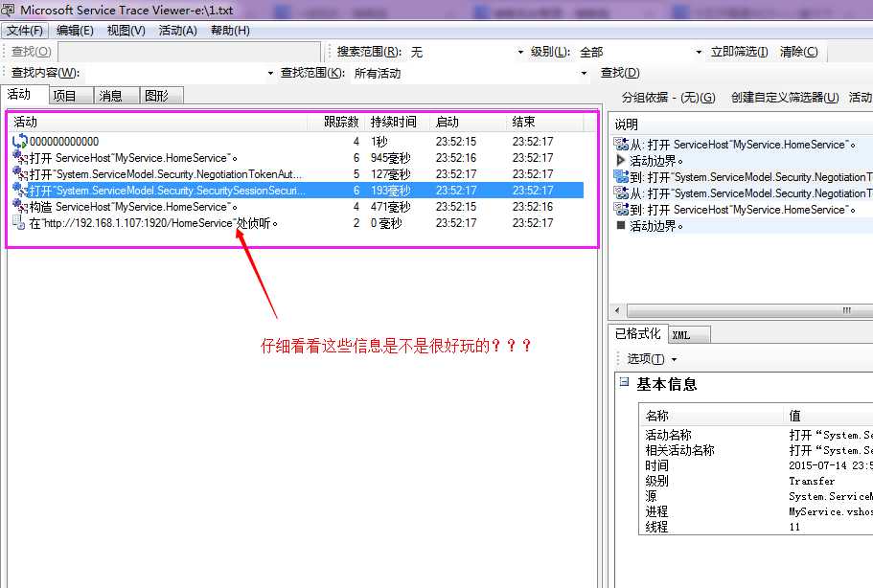The height and width of the screenshot is (588, 873).
Task: Select 构造 ServiceHost MyService.HomeService row
Action: point(297,207)
